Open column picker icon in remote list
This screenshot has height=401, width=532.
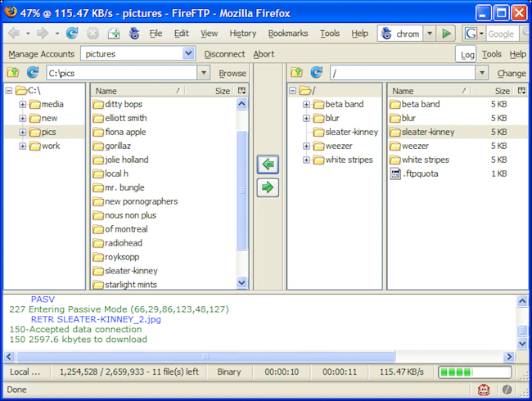tap(522, 91)
